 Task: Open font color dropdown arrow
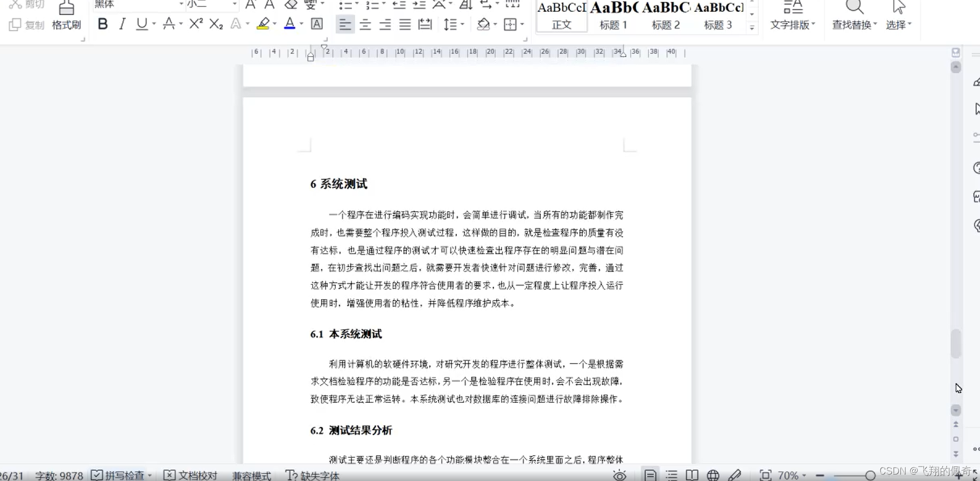pos(301,24)
